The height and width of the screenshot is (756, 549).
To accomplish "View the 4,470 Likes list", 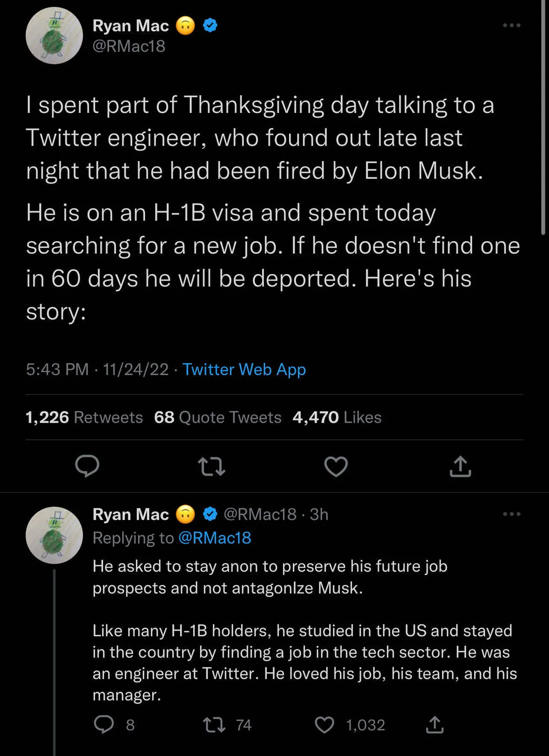I will pos(337,417).
